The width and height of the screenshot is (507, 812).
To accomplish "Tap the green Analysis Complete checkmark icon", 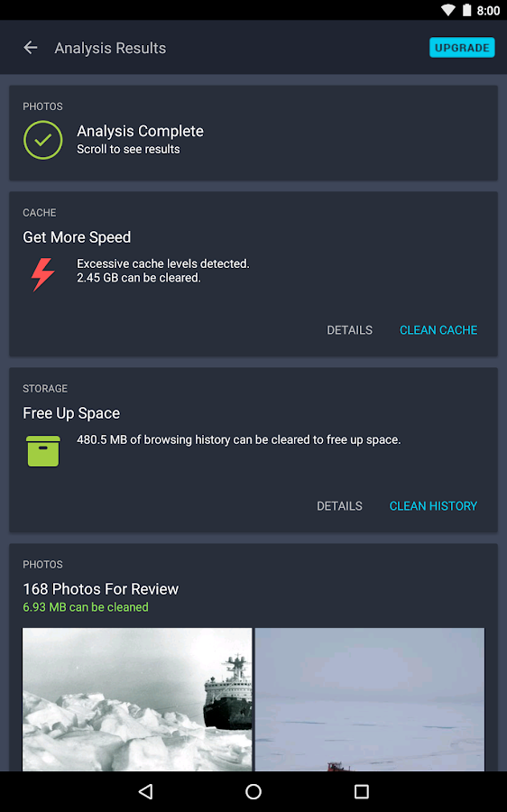I will tap(43, 140).
